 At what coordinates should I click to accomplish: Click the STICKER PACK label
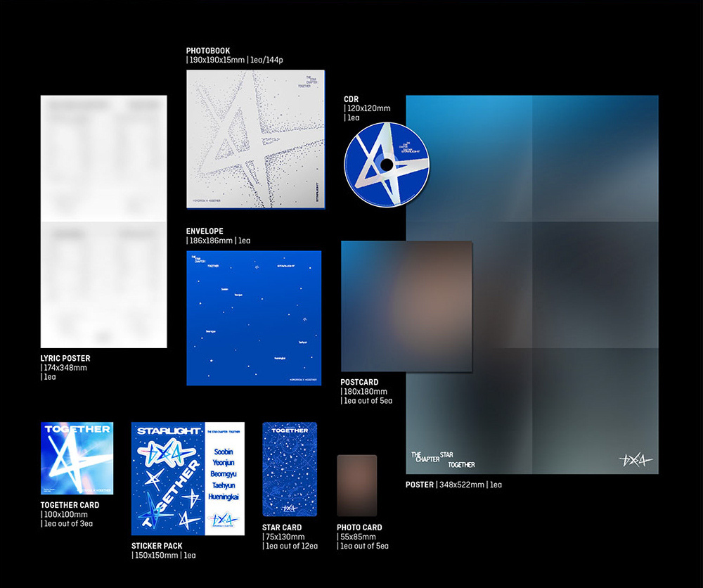[x=157, y=546]
